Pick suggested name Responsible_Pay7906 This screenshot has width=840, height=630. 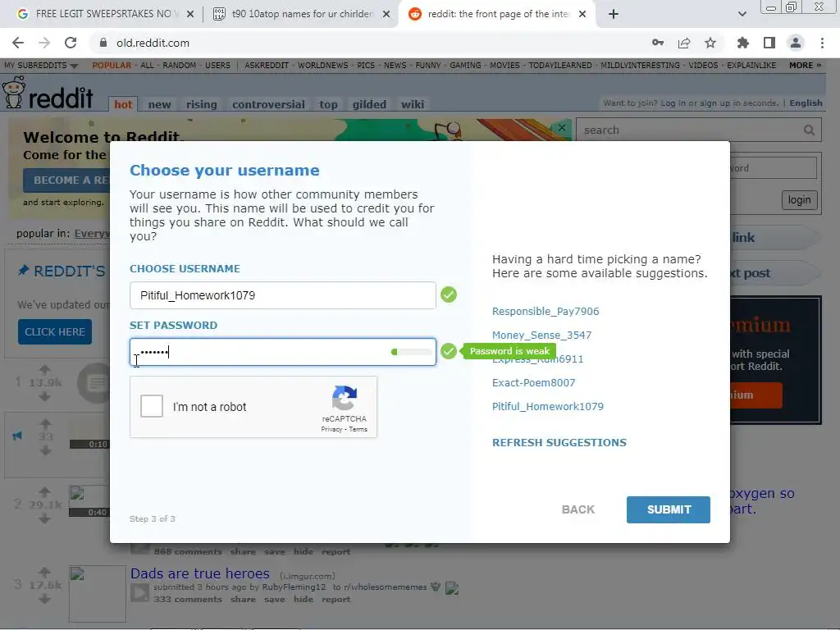tap(546, 311)
